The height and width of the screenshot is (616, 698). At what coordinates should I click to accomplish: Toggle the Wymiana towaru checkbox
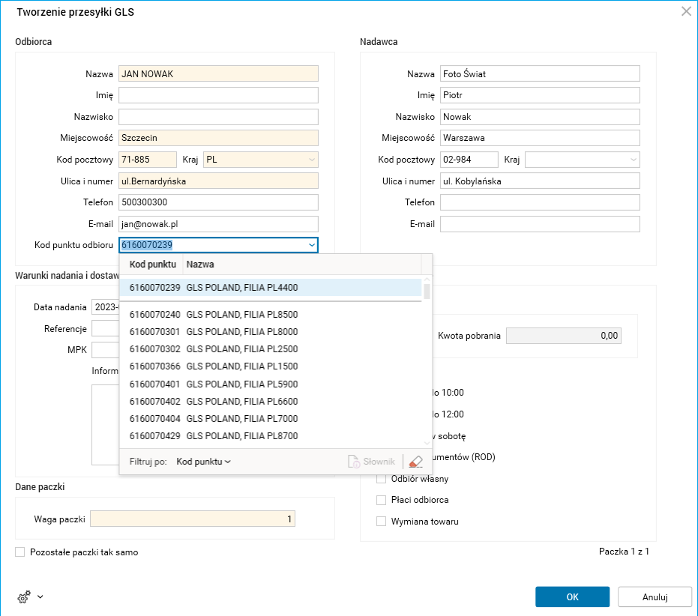[x=382, y=521]
